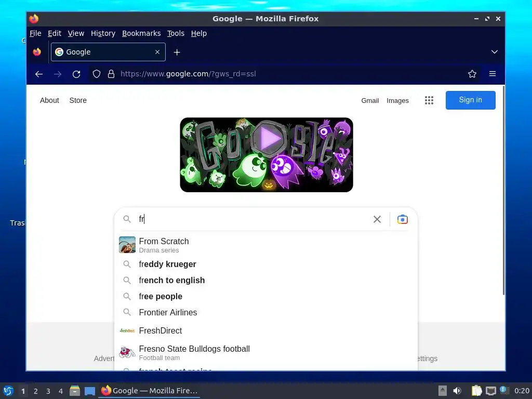
Task: Search by image with camera icon
Action: [x=403, y=219]
